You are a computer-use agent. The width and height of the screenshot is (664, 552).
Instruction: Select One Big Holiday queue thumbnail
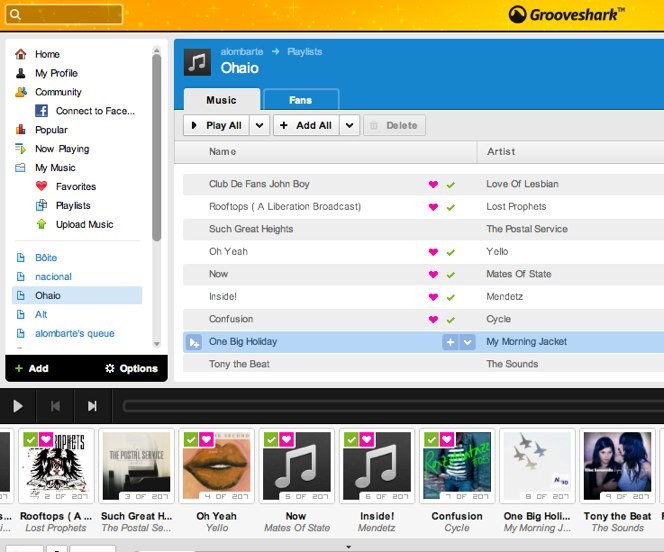pos(537,466)
